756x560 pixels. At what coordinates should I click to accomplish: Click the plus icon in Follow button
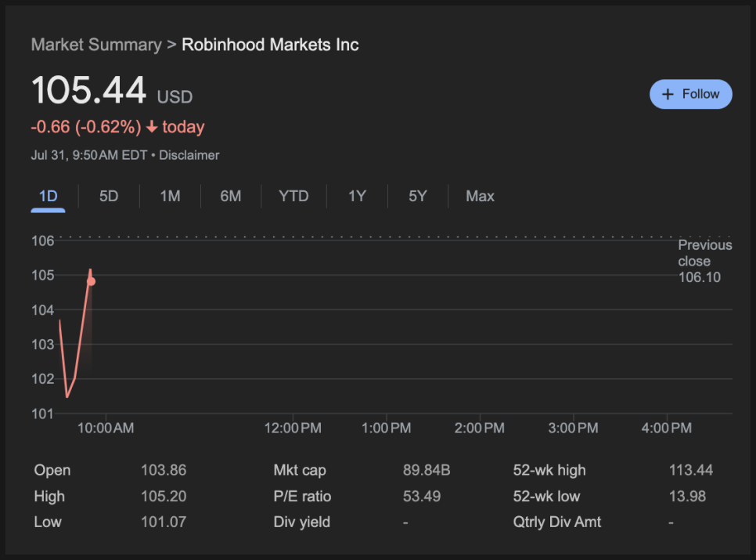coord(668,94)
